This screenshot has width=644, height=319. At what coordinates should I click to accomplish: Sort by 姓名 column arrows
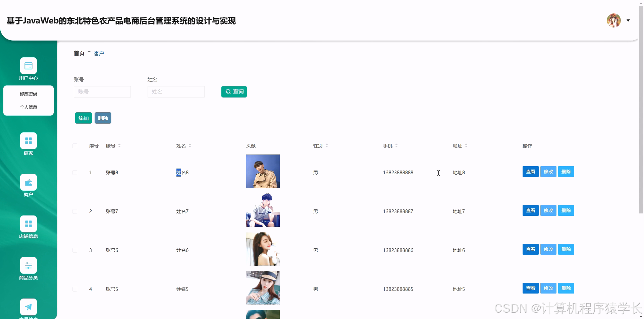click(190, 146)
